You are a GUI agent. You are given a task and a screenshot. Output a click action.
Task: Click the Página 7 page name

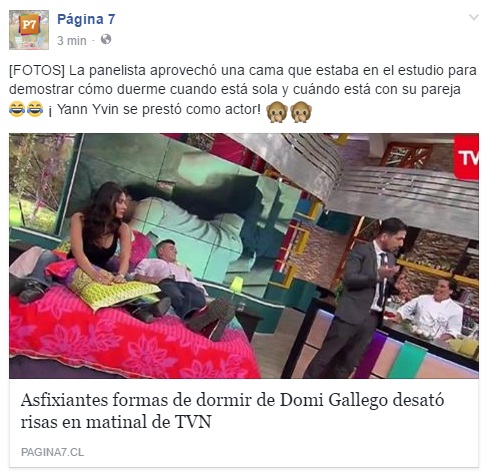click(86, 19)
